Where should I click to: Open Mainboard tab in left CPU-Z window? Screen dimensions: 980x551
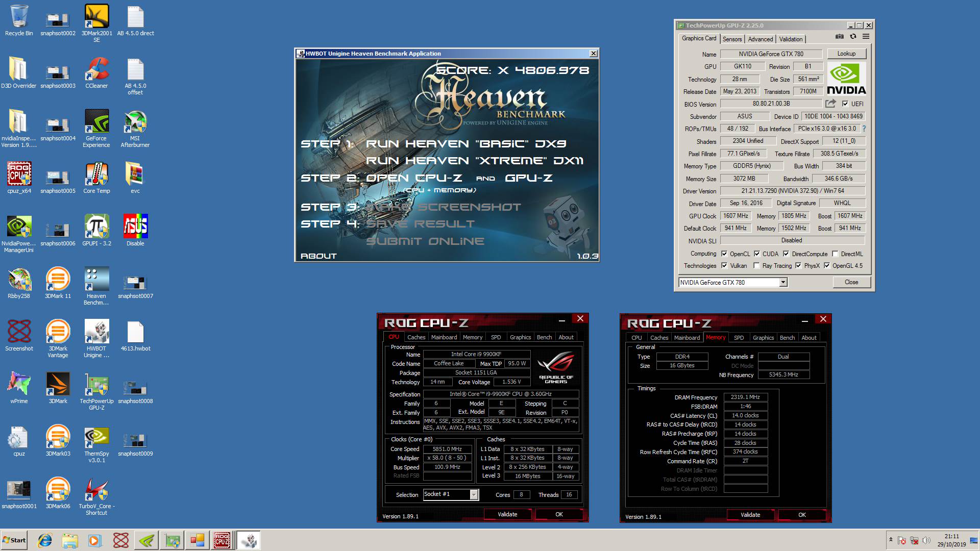(444, 337)
